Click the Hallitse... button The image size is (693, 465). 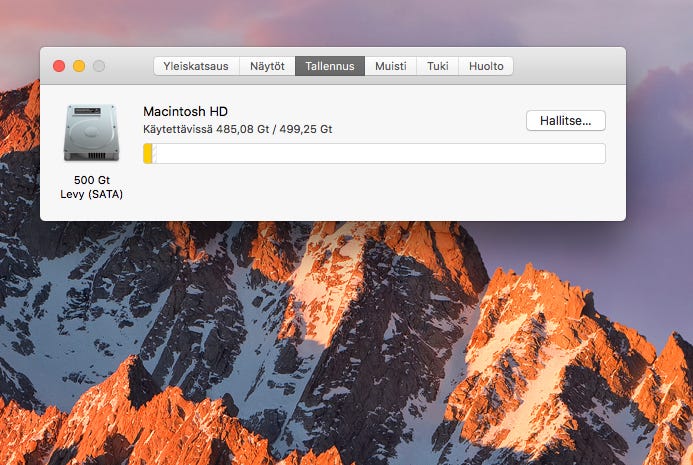point(566,121)
